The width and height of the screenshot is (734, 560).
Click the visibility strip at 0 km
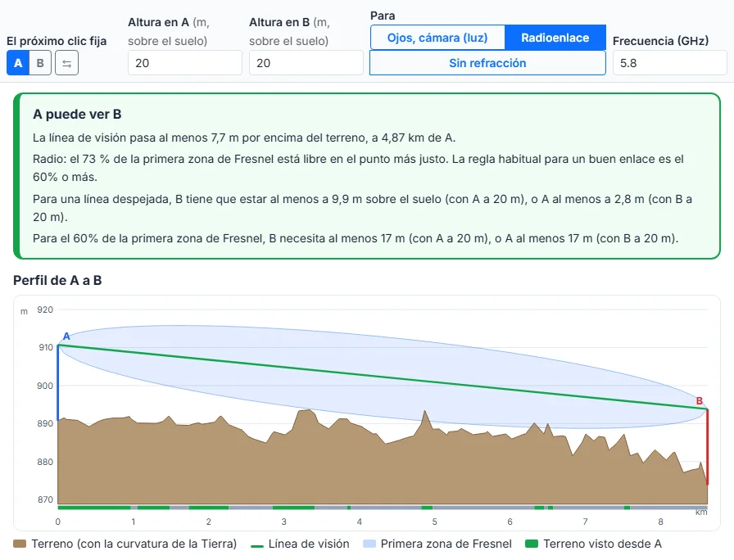[x=58, y=508]
